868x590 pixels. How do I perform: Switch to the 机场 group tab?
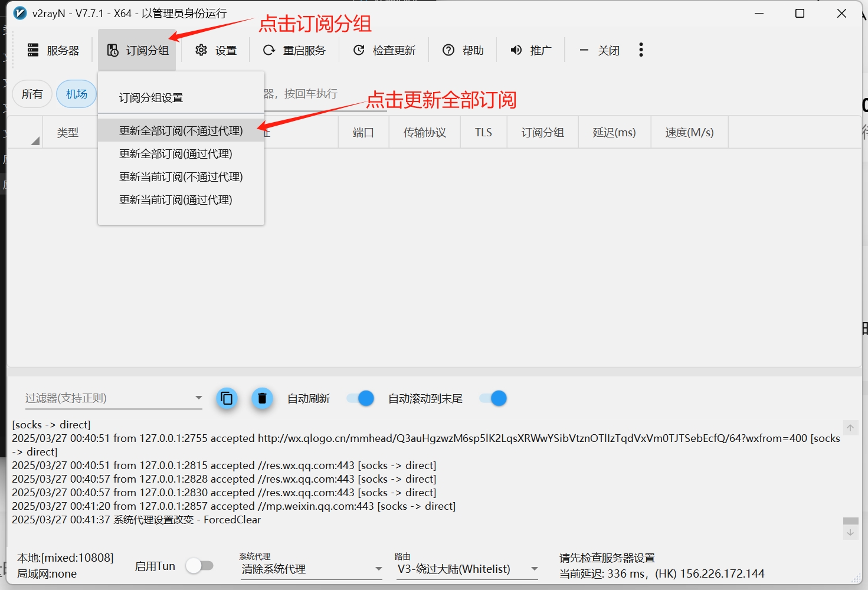point(77,94)
